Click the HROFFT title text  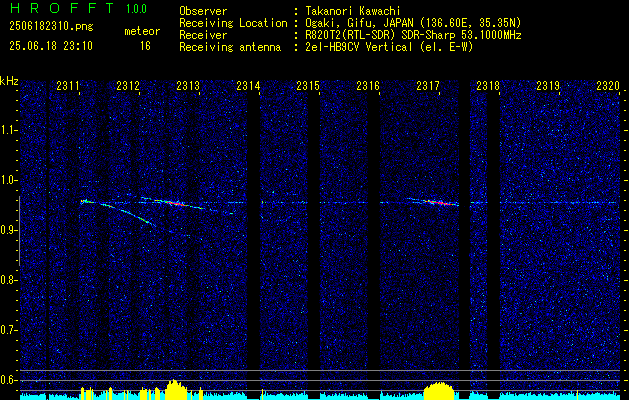click(x=62, y=8)
